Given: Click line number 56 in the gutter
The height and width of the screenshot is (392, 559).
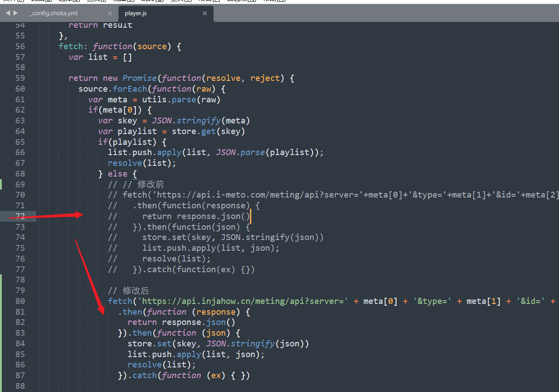Looking at the screenshot, I should (x=20, y=46).
